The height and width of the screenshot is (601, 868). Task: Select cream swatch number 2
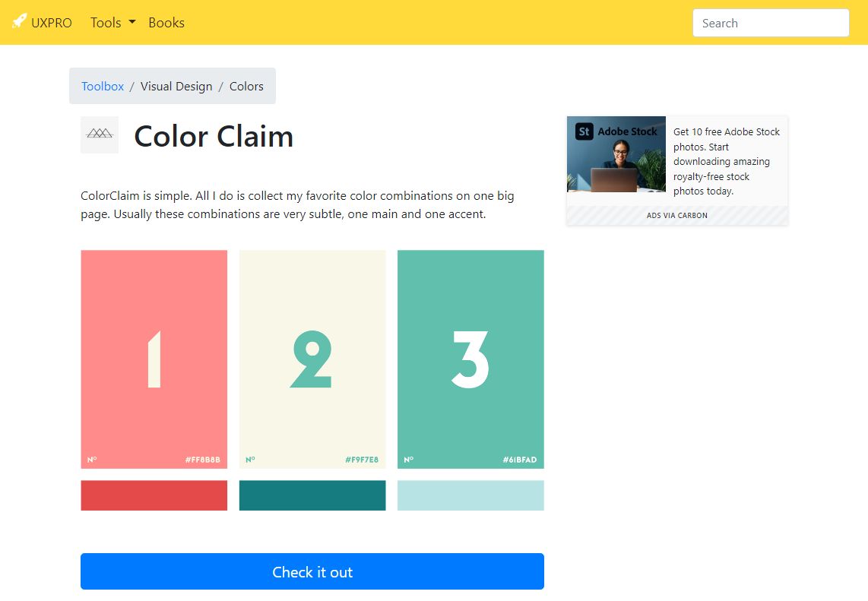(x=312, y=359)
